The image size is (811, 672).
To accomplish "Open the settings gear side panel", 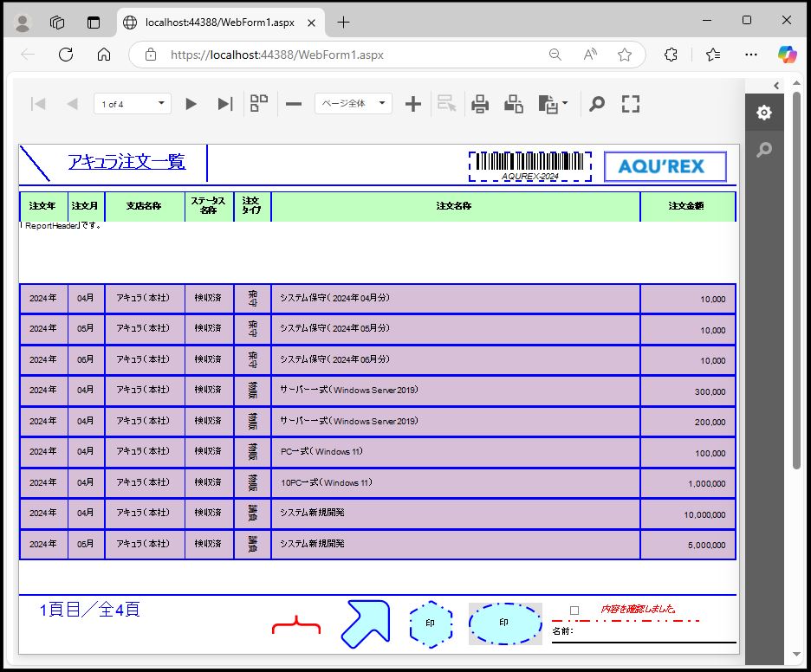I will click(x=763, y=113).
